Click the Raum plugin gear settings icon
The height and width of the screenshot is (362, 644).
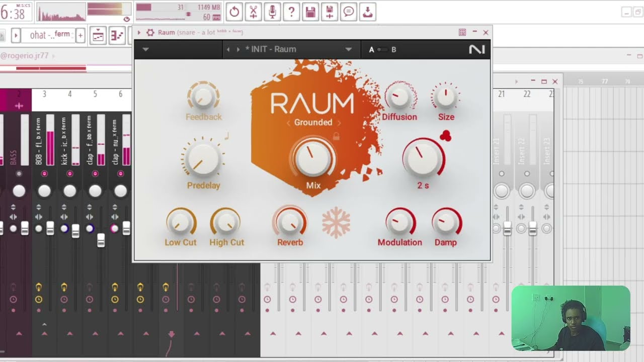(x=150, y=33)
